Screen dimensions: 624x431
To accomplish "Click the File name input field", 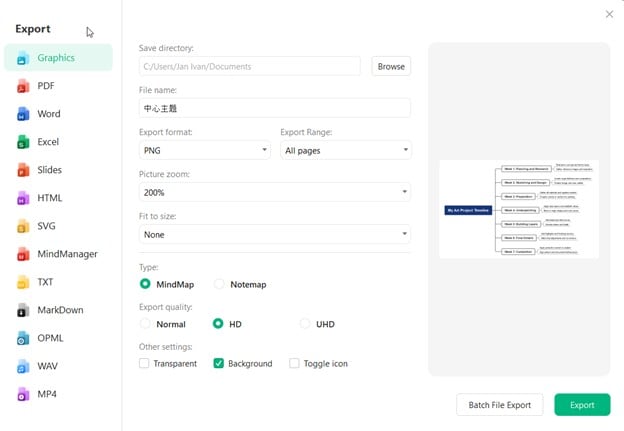I will point(275,108).
